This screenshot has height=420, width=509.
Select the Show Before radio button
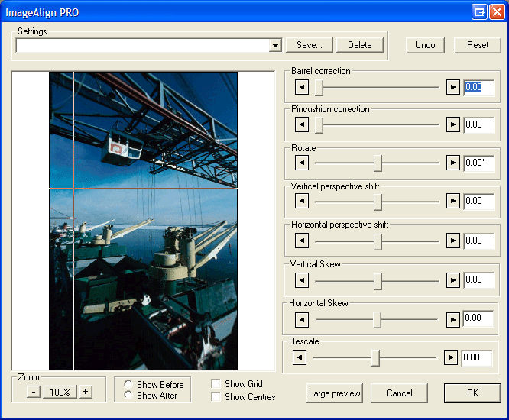click(128, 385)
